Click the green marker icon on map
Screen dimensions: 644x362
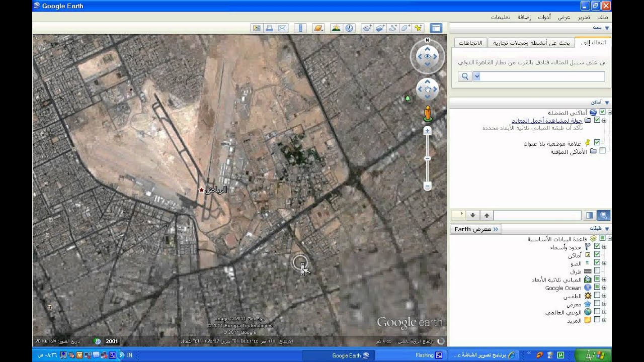point(408,99)
